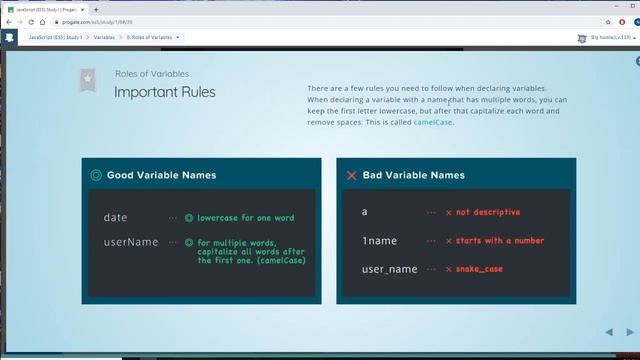
Task: Click the 'Good Variable Names' heading
Action: click(161, 175)
